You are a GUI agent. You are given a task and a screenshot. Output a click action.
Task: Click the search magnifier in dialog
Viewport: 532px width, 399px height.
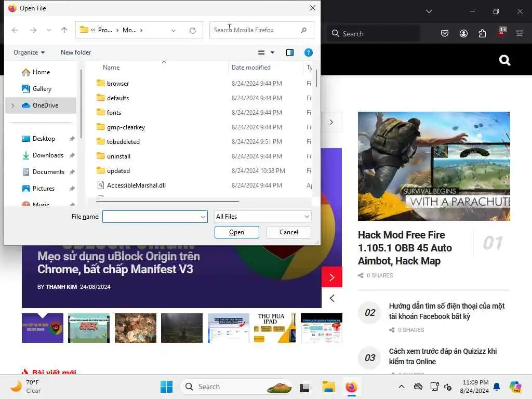[x=303, y=30]
